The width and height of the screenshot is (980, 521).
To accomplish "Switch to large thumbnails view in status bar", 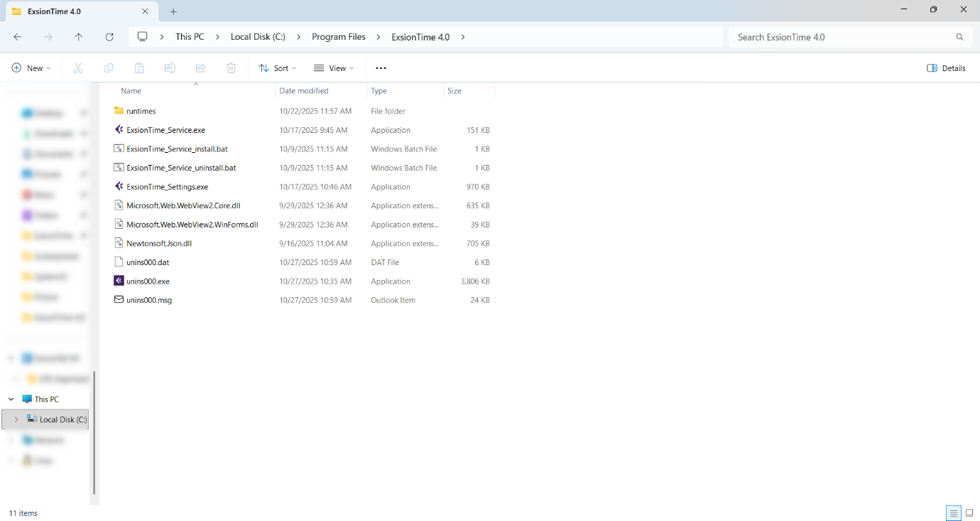I will coord(969,512).
